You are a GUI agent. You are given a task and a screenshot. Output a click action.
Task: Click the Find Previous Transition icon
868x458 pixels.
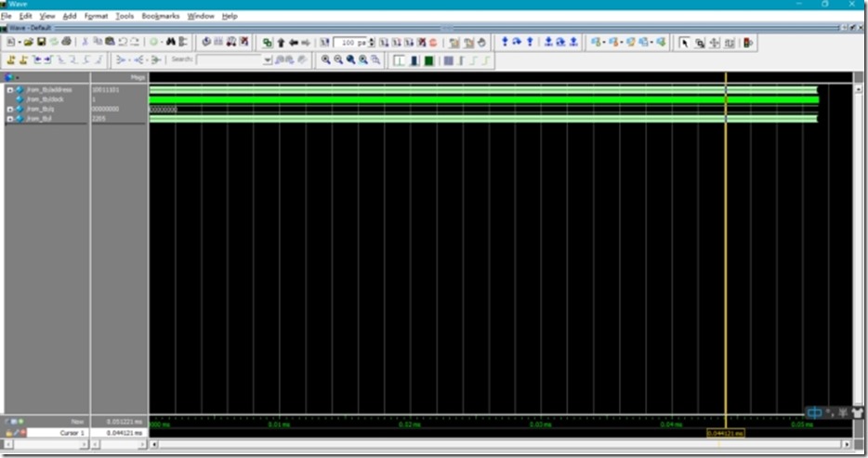click(x=36, y=59)
